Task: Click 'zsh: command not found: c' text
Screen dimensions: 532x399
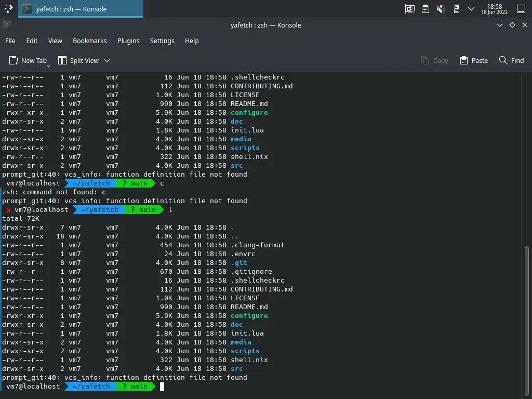Action: pyautogui.click(x=54, y=192)
